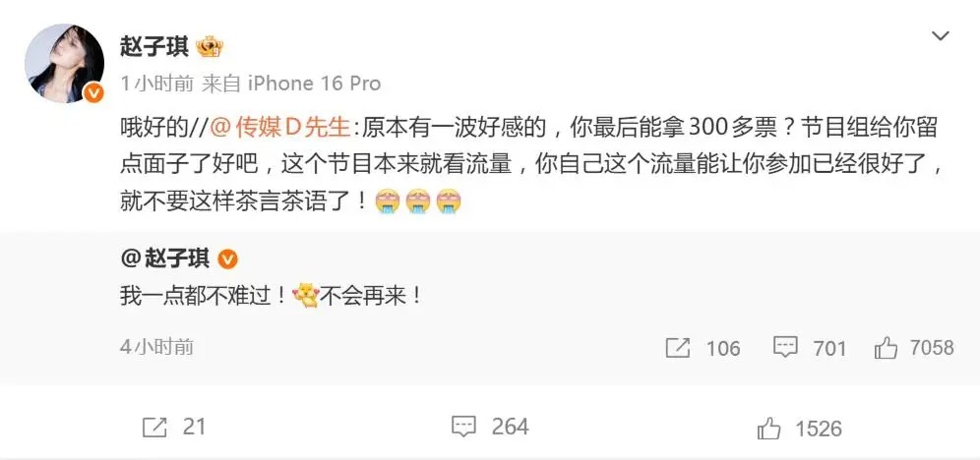
Task: Click the 4小时前 original post timestamp
Action: [x=156, y=347]
